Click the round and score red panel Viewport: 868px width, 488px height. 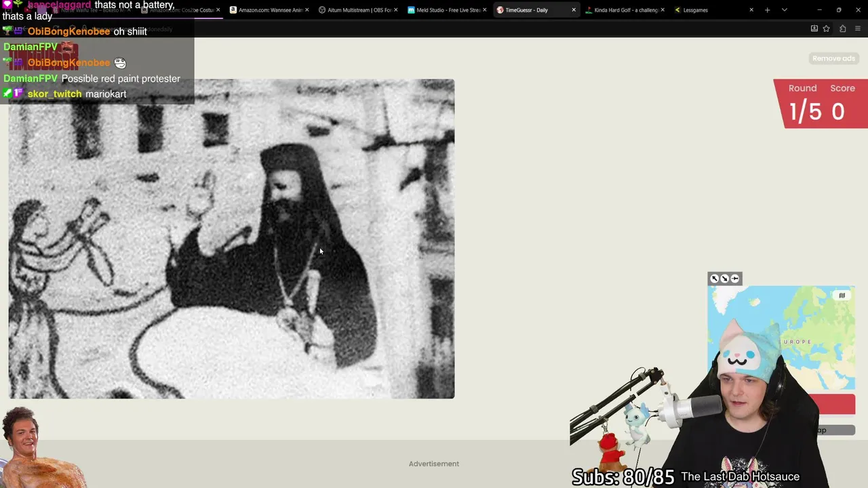(821, 104)
